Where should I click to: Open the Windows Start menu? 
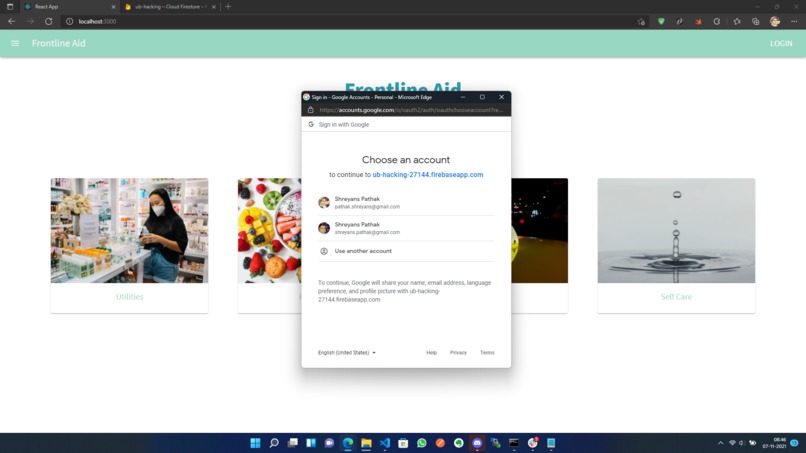coord(255,443)
